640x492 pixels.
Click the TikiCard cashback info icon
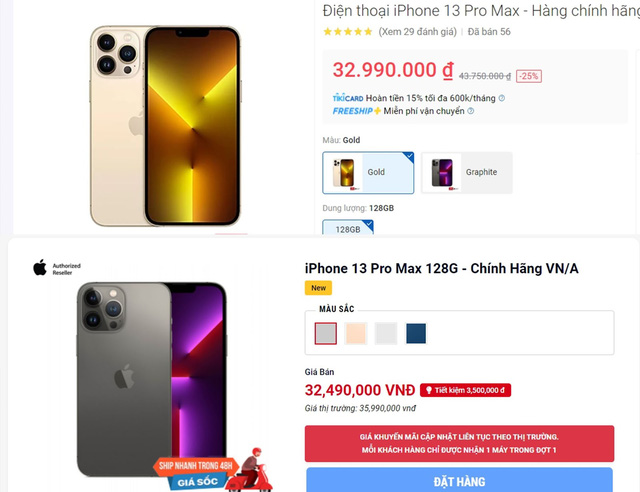click(502, 98)
